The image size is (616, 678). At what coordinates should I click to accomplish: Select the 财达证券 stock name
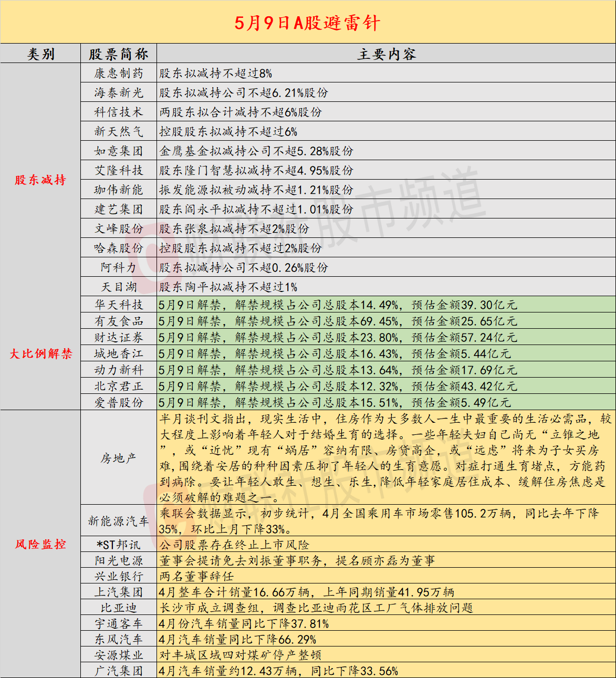click(x=119, y=337)
